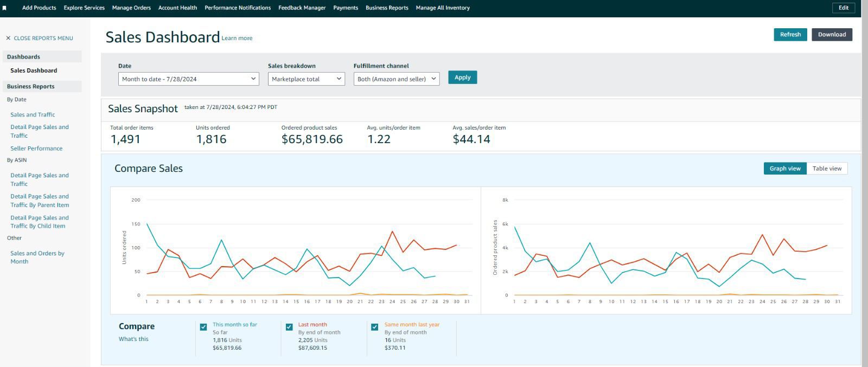Screen dimensions: 868x367
Task: Click the Learn more link
Action: (x=237, y=38)
